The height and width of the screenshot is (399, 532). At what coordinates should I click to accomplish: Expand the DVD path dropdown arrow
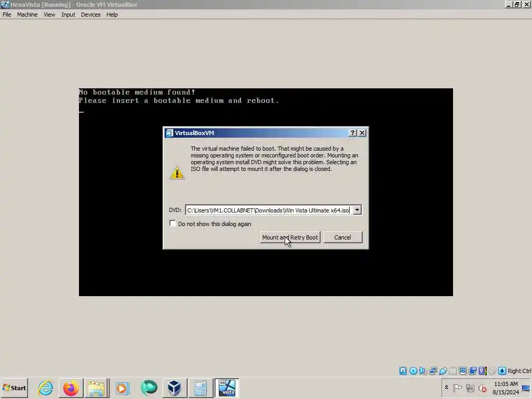point(357,210)
